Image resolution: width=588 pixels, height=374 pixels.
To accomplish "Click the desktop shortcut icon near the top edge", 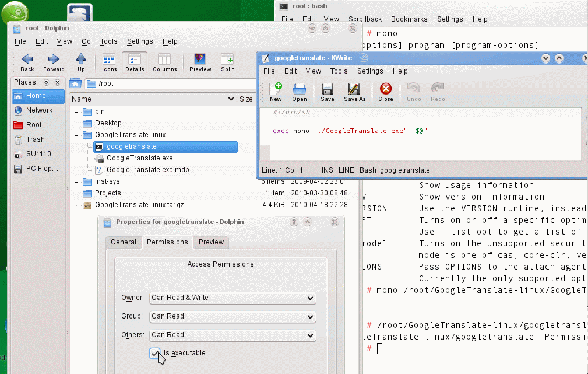I will [x=80, y=12].
